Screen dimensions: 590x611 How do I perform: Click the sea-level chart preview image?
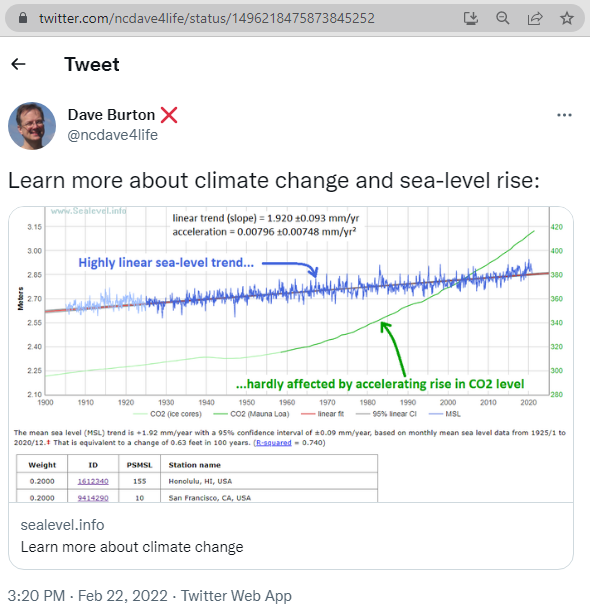coord(291,354)
